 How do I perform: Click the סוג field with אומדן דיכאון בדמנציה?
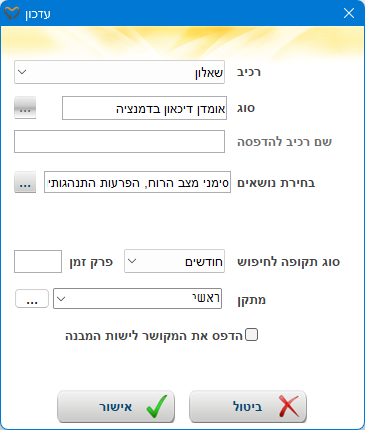point(144,108)
